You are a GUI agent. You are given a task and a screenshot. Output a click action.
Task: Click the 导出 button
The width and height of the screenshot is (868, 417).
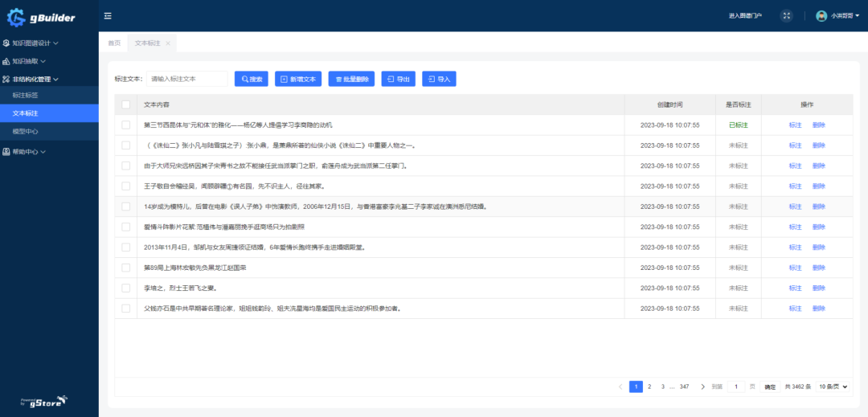point(399,79)
